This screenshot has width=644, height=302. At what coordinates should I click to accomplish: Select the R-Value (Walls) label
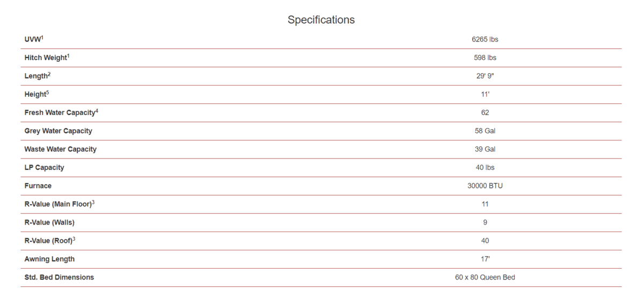point(49,222)
